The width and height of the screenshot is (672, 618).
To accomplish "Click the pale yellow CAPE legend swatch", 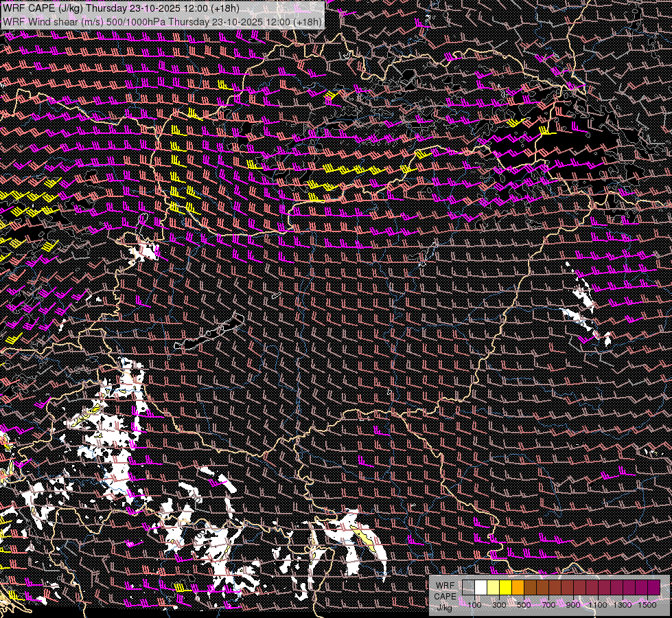I will coord(494,588).
